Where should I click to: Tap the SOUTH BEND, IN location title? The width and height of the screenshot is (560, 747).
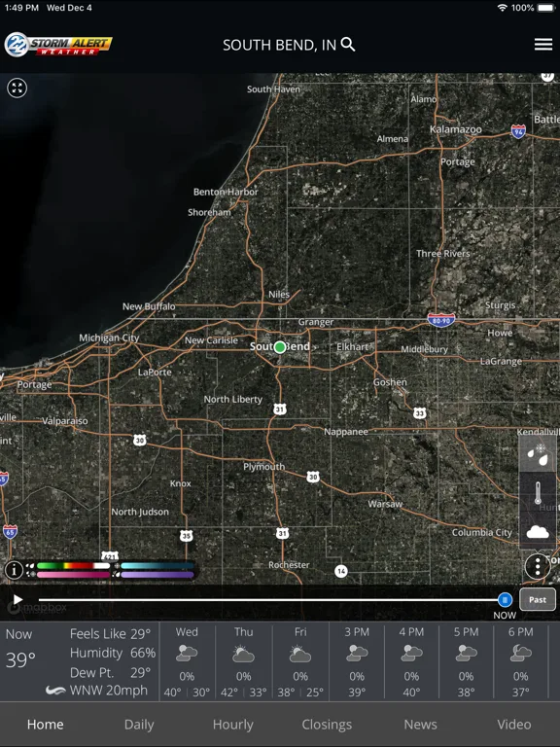(x=280, y=45)
